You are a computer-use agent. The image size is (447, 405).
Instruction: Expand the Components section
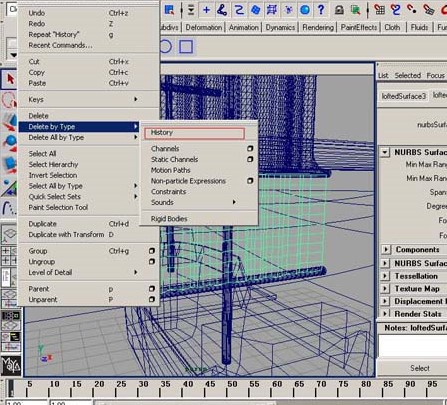pos(385,249)
